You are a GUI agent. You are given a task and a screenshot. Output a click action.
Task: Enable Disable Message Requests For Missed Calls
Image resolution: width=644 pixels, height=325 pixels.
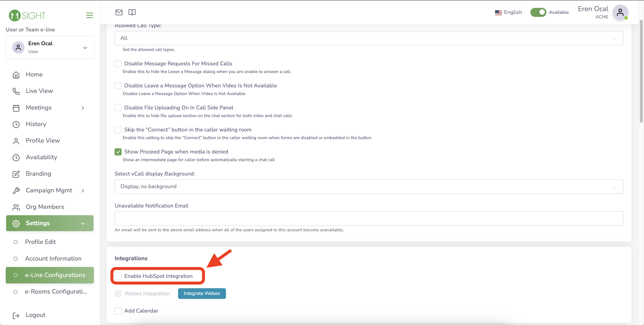click(x=118, y=63)
